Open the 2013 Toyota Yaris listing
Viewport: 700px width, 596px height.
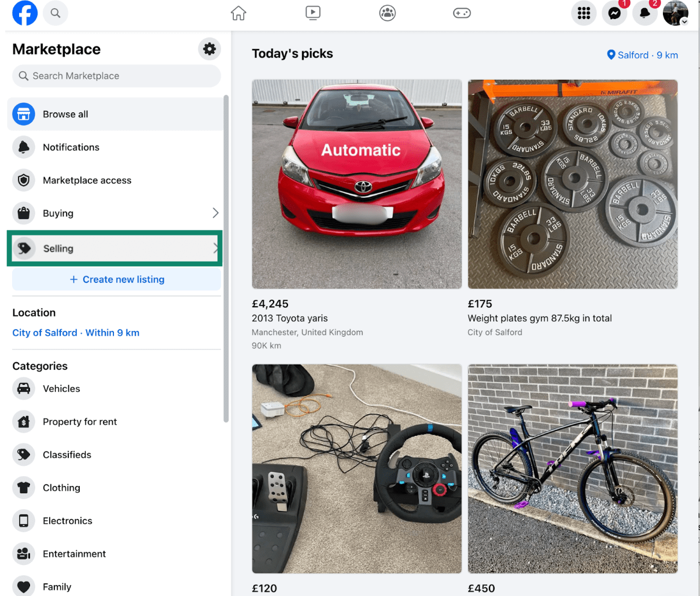pyautogui.click(x=356, y=184)
